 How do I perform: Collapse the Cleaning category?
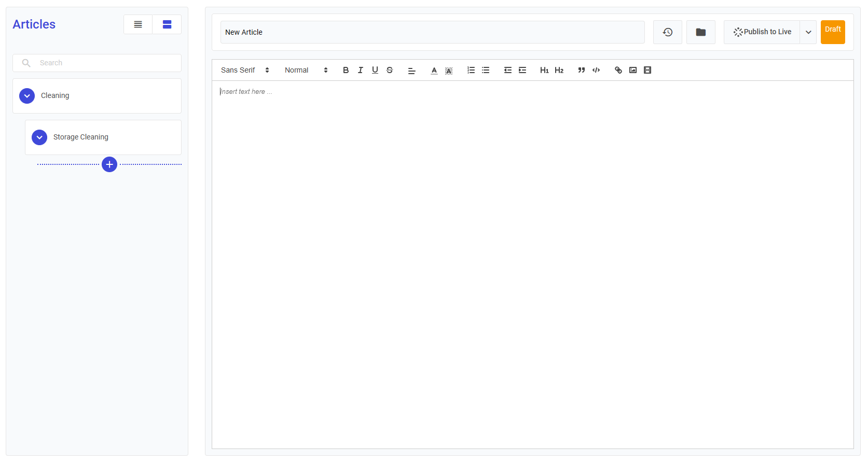point(27,96)
